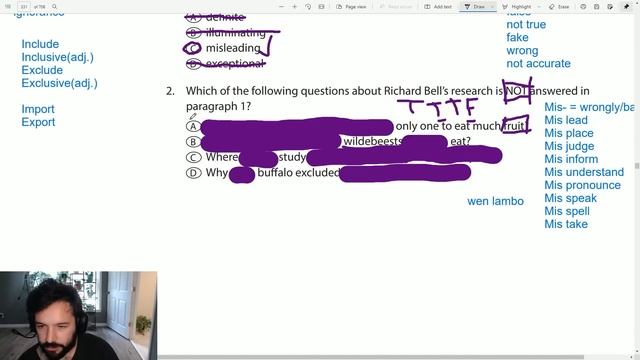Click the text "wen lambo"
Viewport: 640px width, 360px height.
(x=496, y=201)
